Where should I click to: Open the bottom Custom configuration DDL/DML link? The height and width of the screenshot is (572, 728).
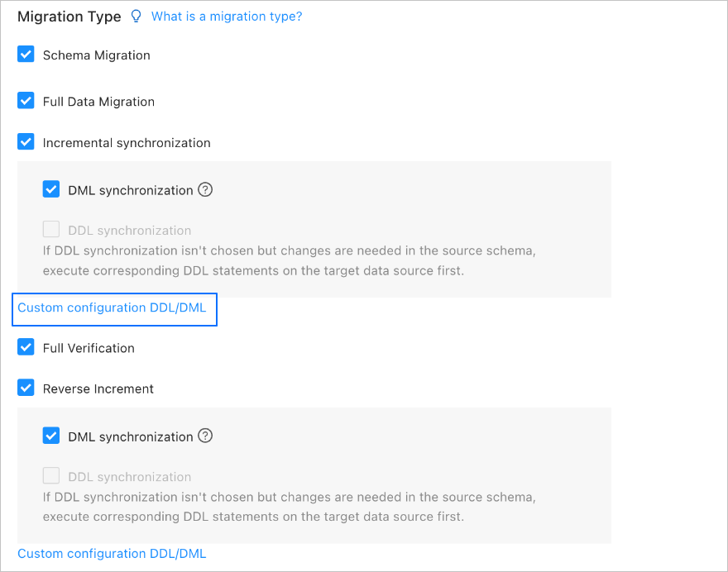(x=112, y=554)
